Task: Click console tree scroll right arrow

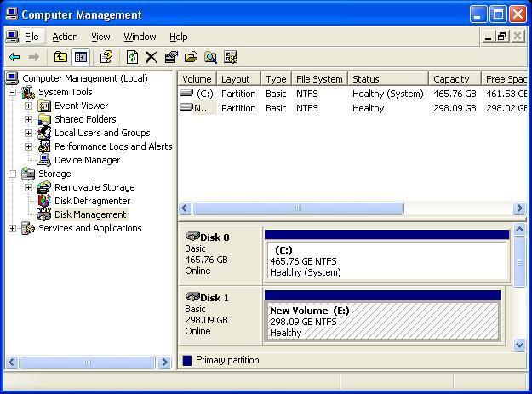Action: click(x=164, y=362)
